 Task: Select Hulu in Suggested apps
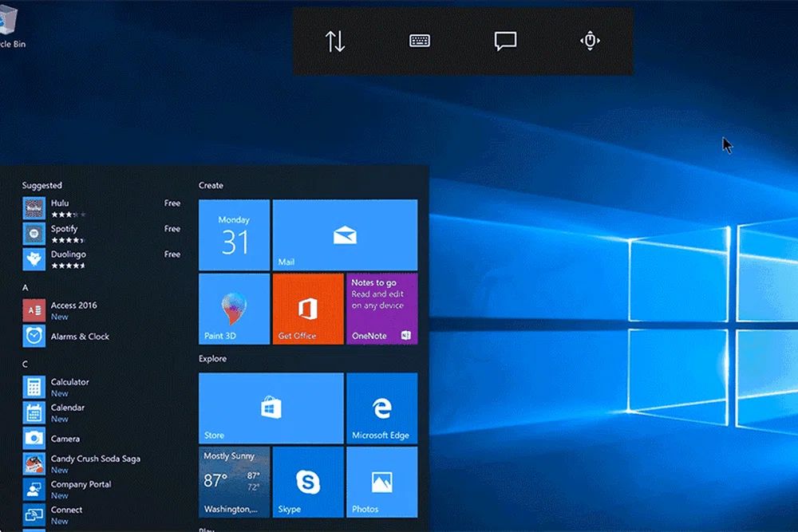tap(60, 207)
